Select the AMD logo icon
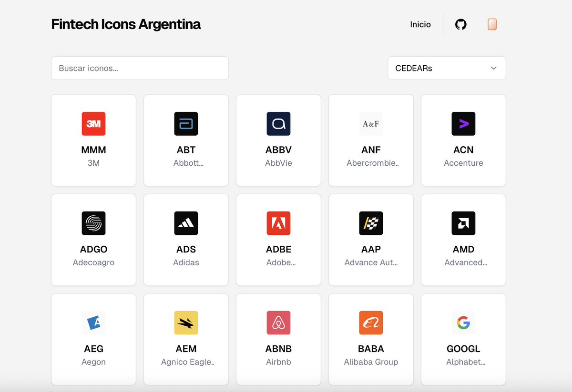572x392 pixels. (463, 223)
